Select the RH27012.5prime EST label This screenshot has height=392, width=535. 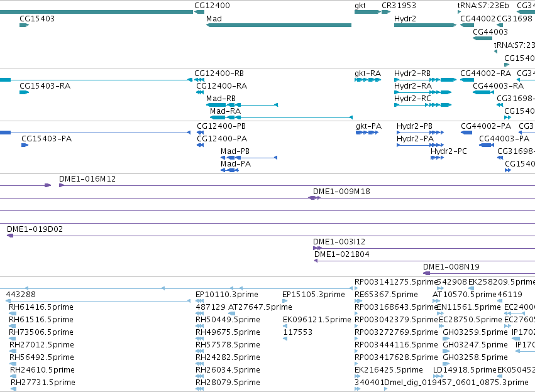(41, 345)
